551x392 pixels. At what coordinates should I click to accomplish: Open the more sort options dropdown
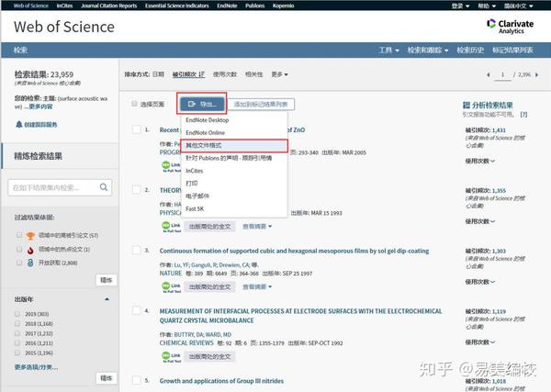[x=280, y=74]
